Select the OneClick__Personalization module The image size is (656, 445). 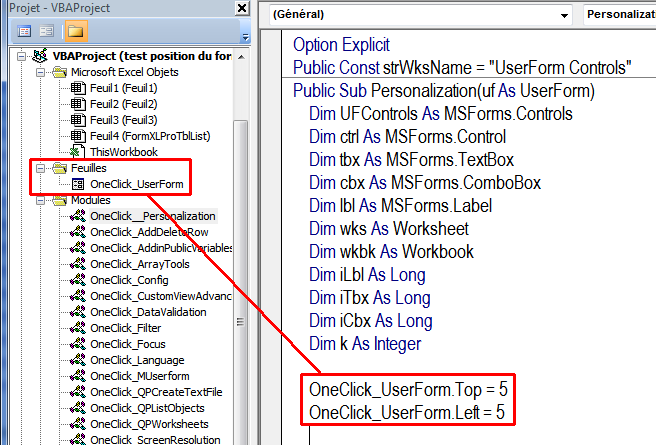(152, 216)
